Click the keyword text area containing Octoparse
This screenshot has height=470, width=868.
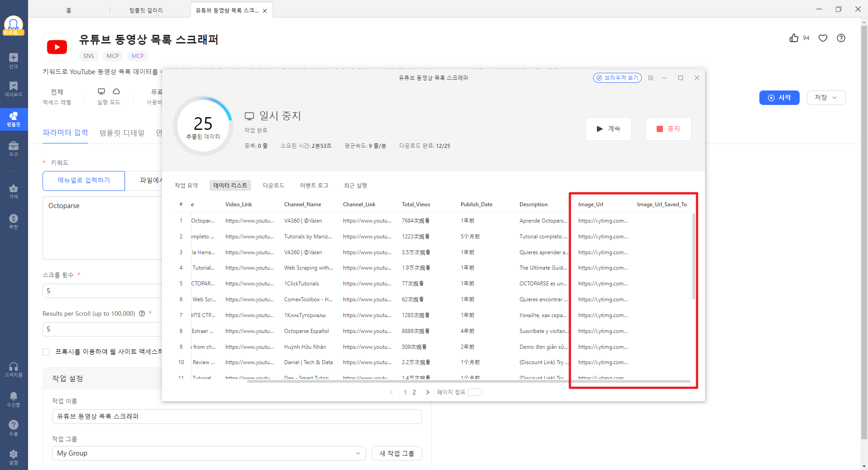click(x=102, y=228)
